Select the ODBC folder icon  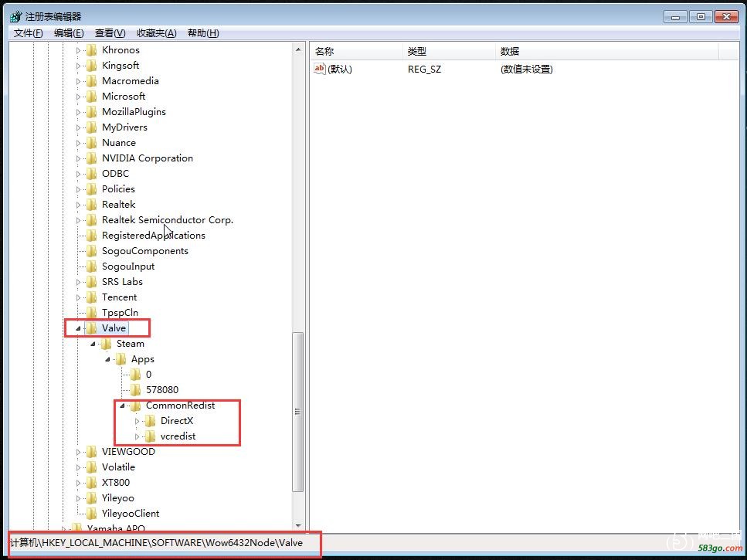[91, 174]
